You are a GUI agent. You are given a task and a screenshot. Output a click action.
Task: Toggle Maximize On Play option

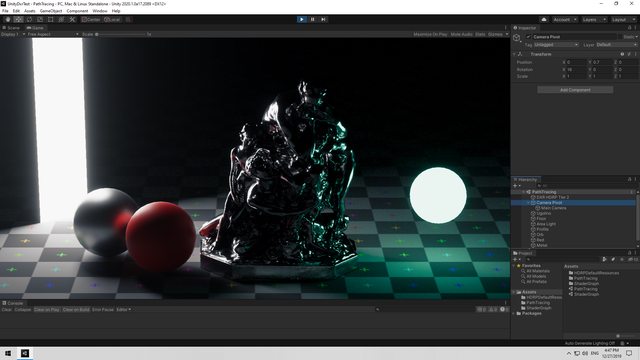pyautogui.click(x=430, y=34)
